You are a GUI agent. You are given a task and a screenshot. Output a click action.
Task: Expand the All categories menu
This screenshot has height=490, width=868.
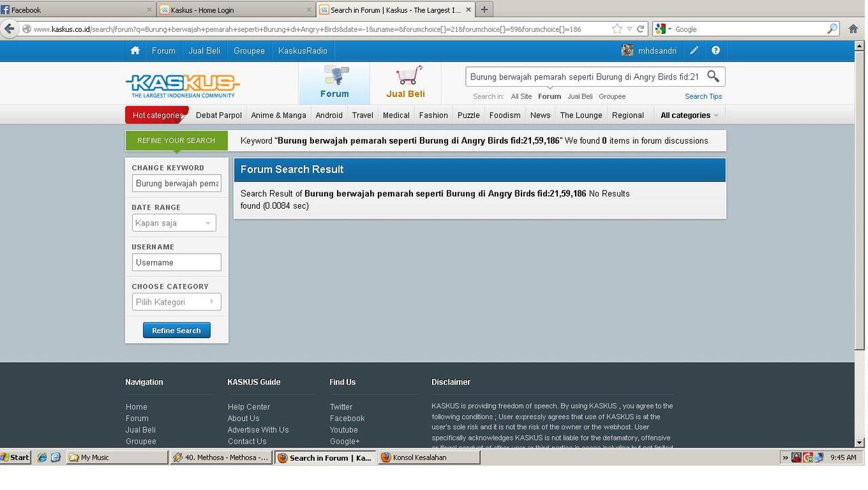point(690,115)
